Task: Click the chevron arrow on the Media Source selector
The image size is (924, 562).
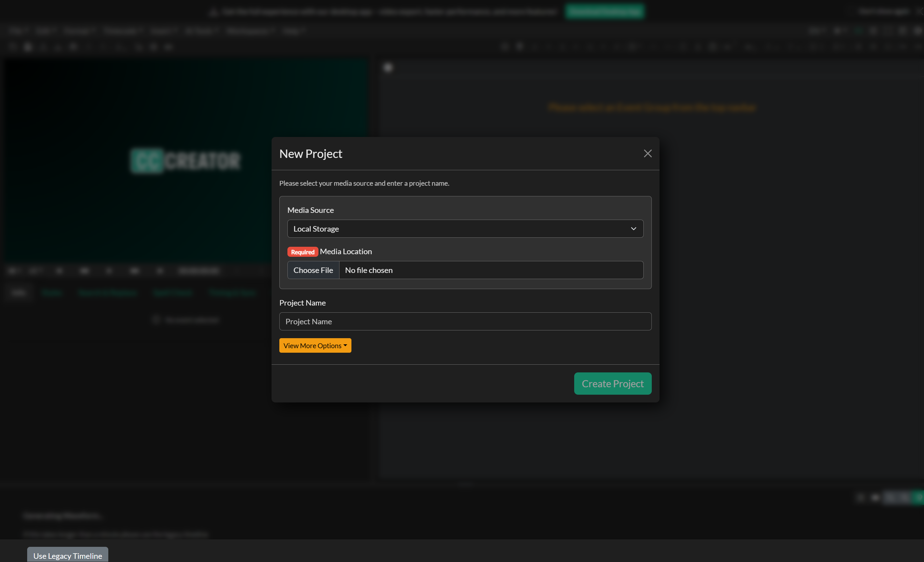Action: (634, 229)
